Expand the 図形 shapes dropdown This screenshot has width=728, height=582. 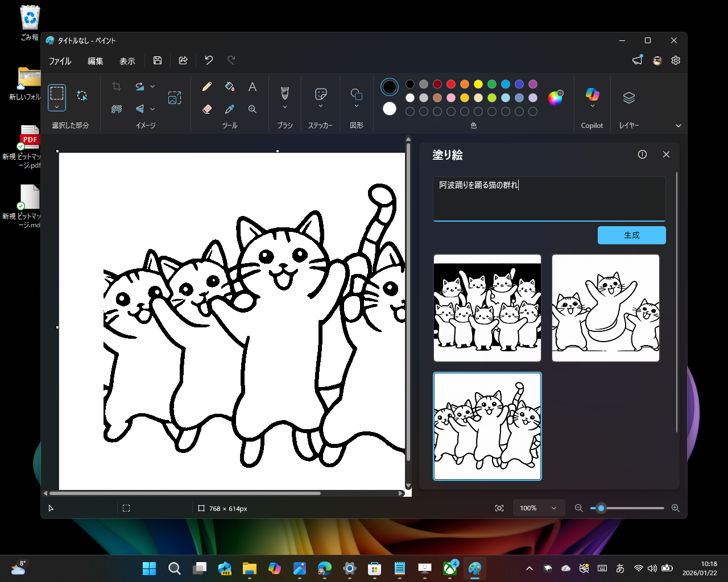(356, 105)
